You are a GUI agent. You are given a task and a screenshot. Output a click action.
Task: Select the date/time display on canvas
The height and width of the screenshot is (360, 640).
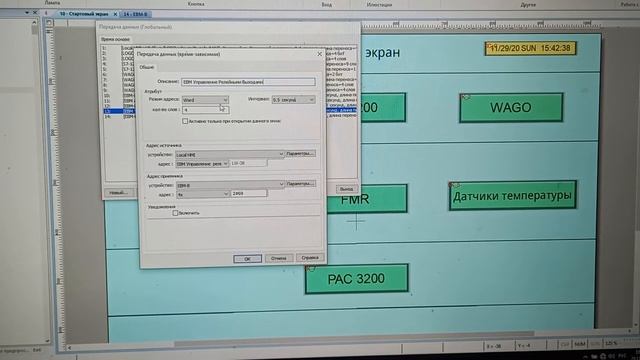coord(531,48)
